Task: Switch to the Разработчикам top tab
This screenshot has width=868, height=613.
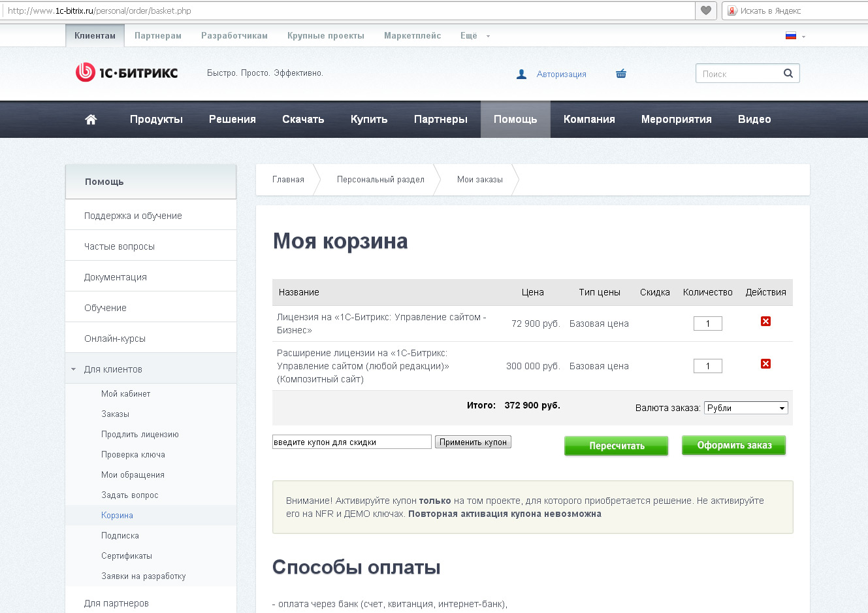Action: tap(234, 35)
